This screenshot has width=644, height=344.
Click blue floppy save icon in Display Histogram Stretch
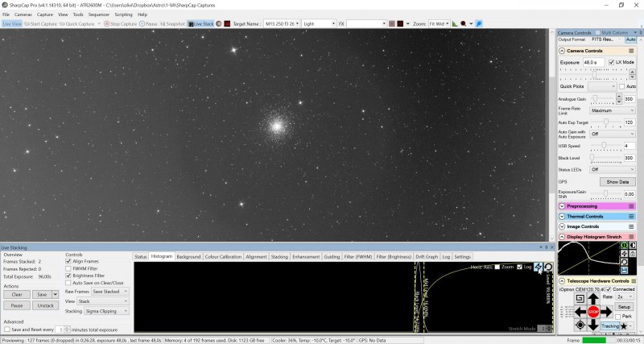click(x=625, y=270)
